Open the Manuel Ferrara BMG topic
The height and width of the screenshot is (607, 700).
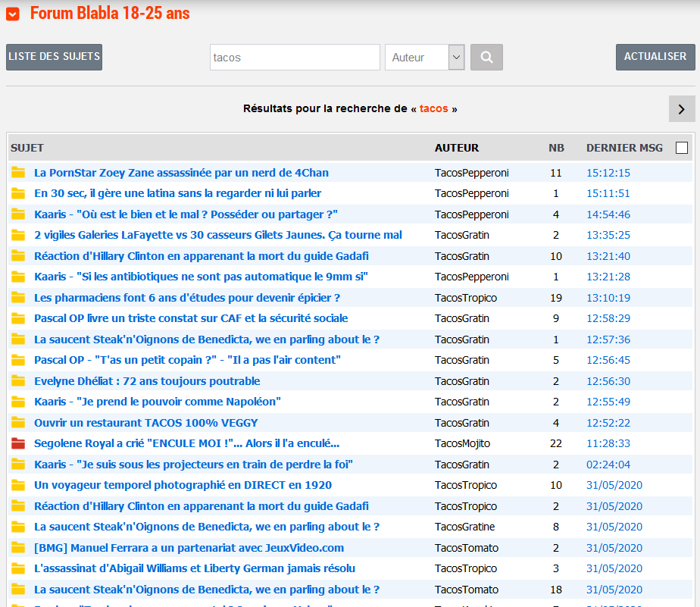(189, 548)
